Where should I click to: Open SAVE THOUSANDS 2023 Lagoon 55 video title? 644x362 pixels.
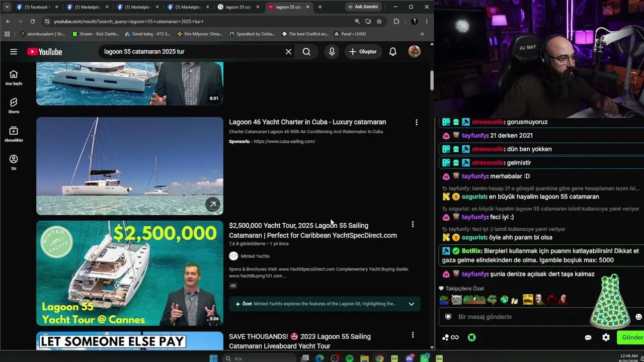pos(300,341)
